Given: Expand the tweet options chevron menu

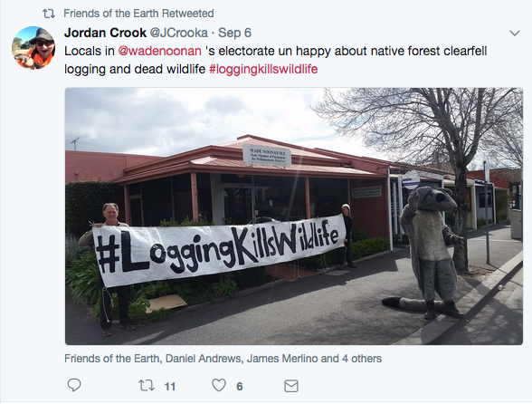Looking at the screenshot, I should point(515,33).
